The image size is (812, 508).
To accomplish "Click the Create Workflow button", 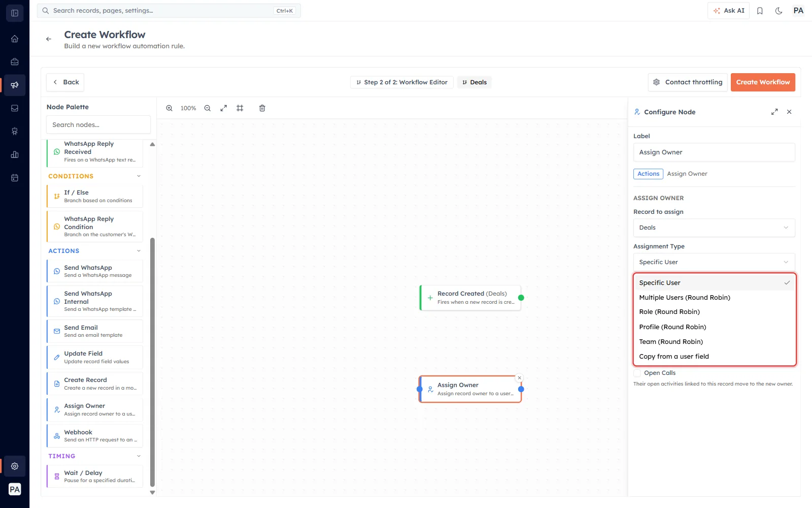I will click(x=763, y=82).
